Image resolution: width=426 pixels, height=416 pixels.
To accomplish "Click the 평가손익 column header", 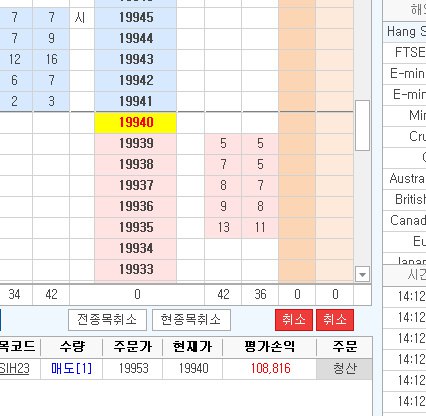I will pos(269,347).
